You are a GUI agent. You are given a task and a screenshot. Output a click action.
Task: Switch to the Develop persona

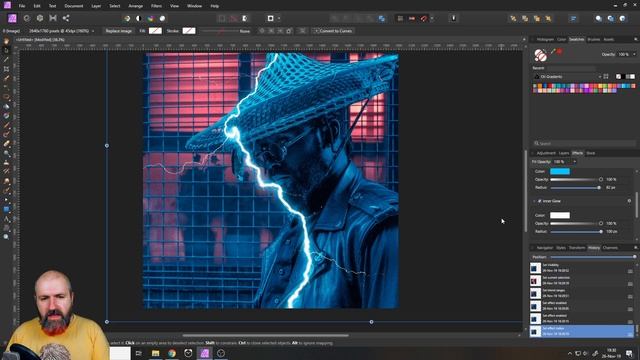click(x=40, y=18)
